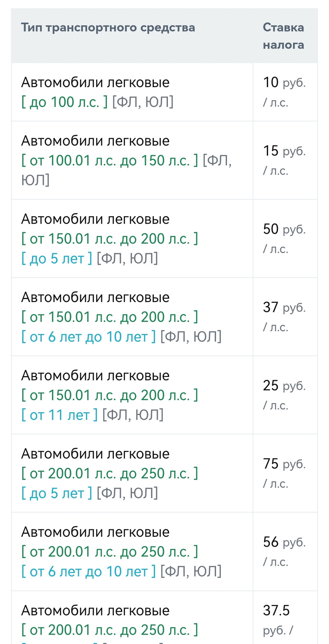This screenshot has height=644, width=329.
Task: Click the 50 руб. tax rate cell
Action: (x=284, y=238)
